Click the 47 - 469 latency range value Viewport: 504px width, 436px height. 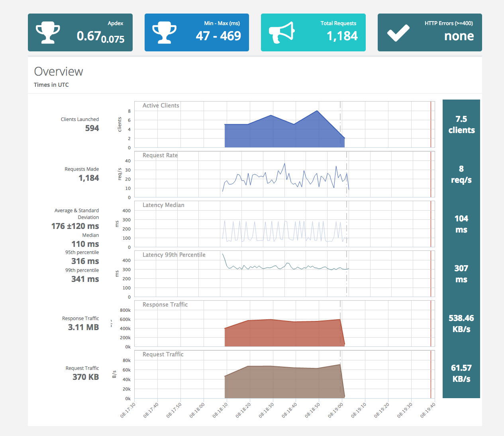pos(218,36)
